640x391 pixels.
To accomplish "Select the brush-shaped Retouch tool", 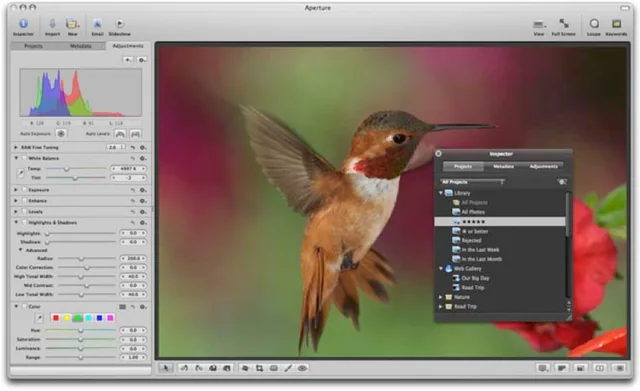I will [x=288, y=368].
